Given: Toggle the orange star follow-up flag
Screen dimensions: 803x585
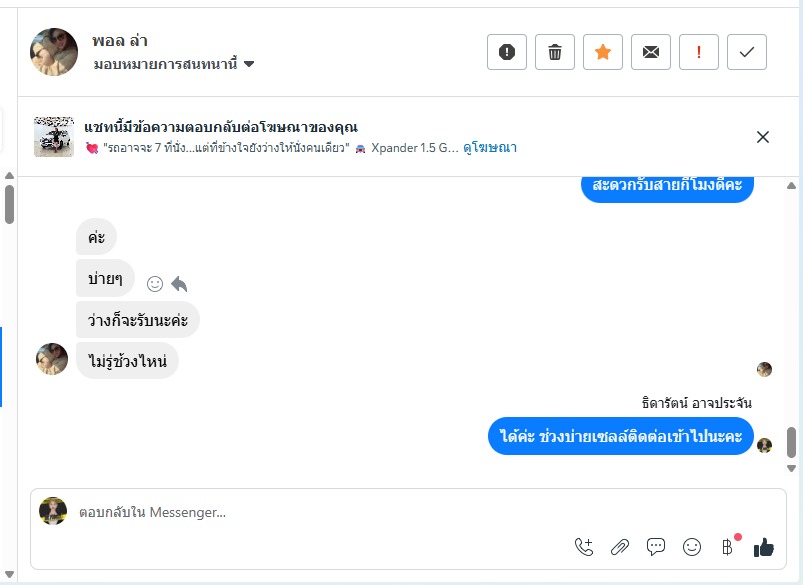Looking at the screenshot, I should [603, 52].
